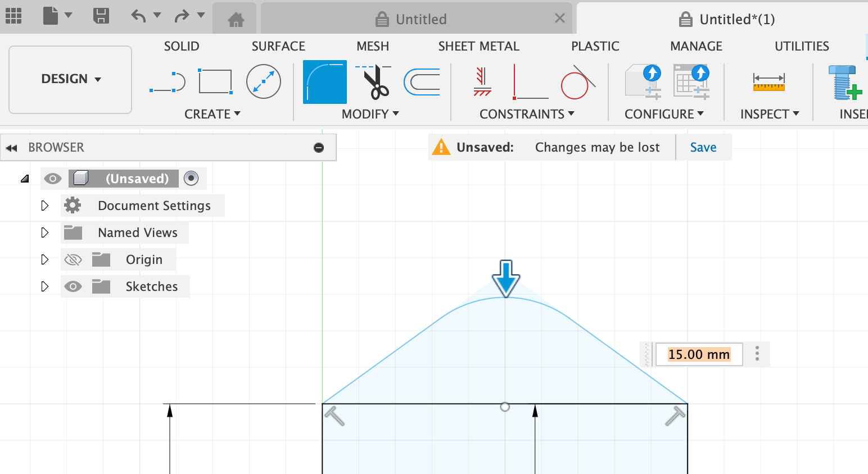Image resolution: width=868 pixels, height=474 pixels.
Task: Open the Measure tool
Action: point(768,82)
